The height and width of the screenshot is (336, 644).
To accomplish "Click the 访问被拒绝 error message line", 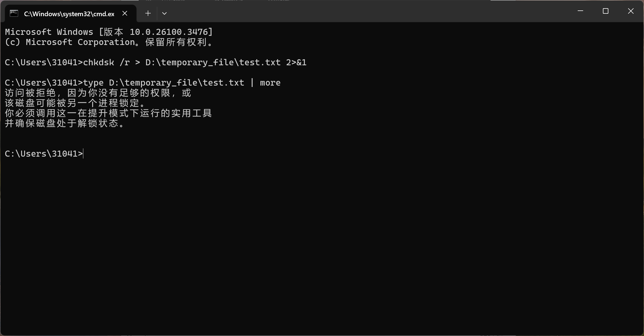I will [98, 93].
